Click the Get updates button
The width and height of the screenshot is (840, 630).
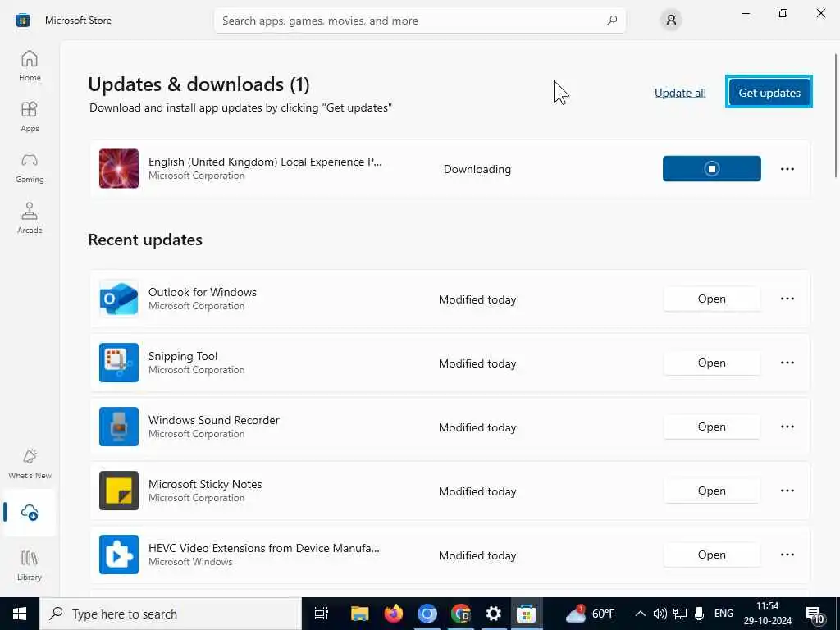769,92
